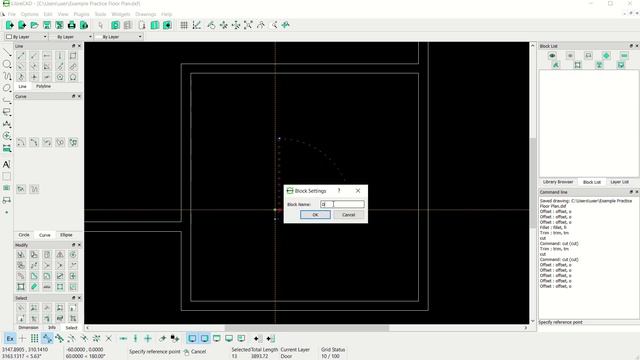Toggle the grid display in top toolbar
This screenshot has height=360, width=640.
(x=184, y=25)
